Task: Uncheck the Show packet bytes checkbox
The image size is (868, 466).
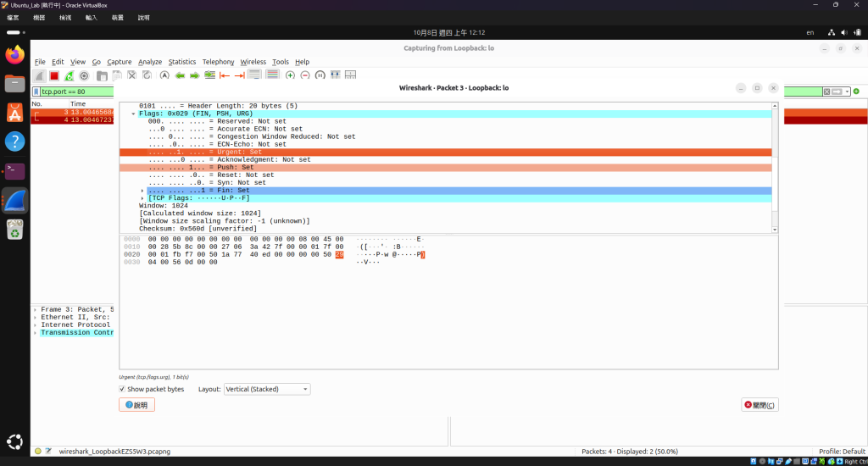Action: pyautogui.click(x=122, y=389)
